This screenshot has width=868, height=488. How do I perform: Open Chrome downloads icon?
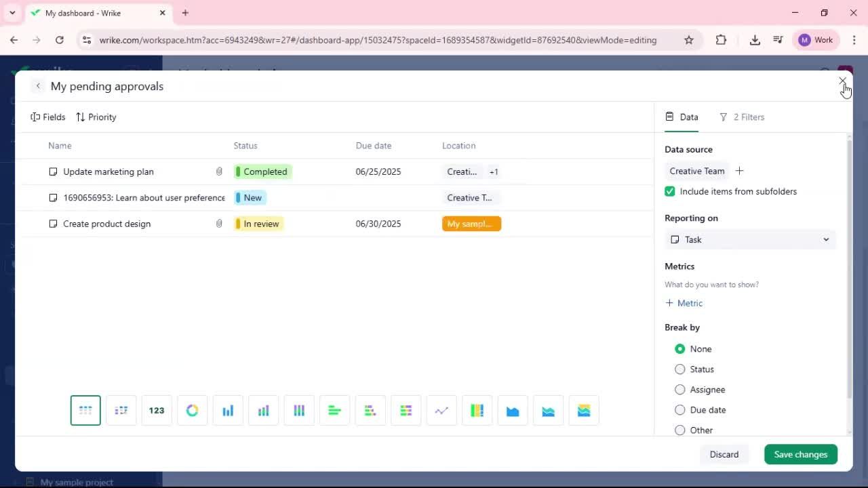point(755,40)
